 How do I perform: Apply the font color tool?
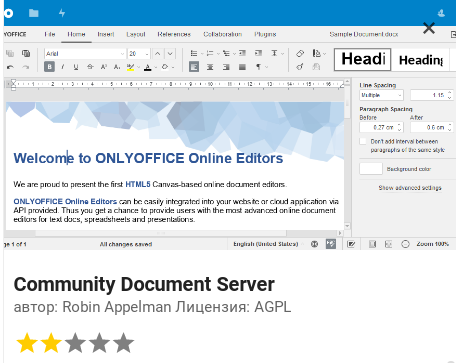point(147,67)
